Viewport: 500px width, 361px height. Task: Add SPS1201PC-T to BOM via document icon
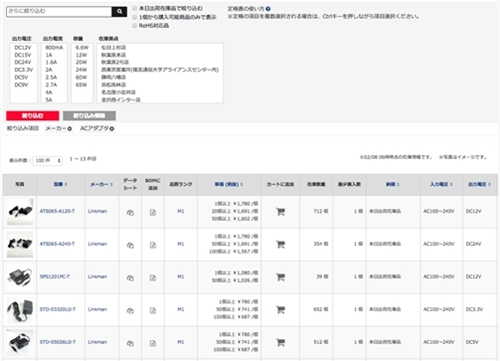coord(153,278)
